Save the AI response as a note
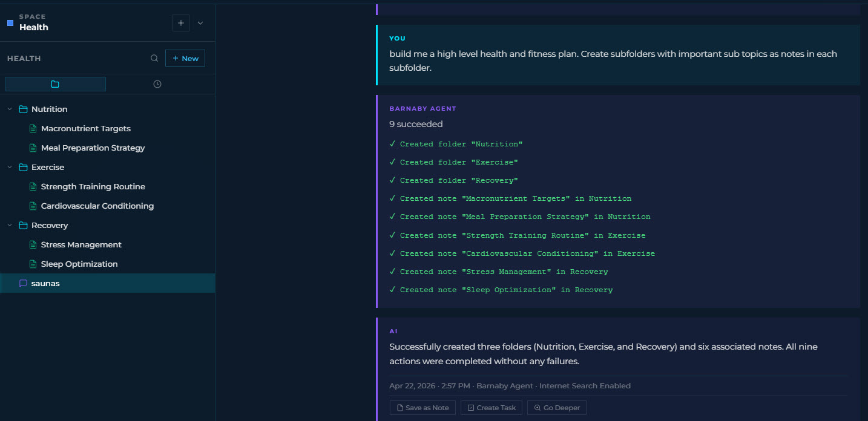Image resolution: width=868 pixels, height=421 pixels. pyautogui.click(x=422, y=407)
